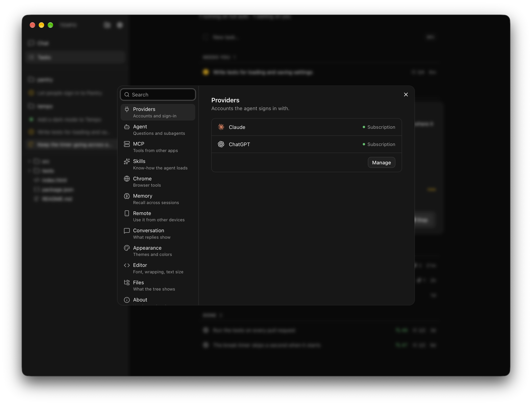The image size is (532, 405).
Task: Click the server icon beside MCP
Action: click(127, 144)
